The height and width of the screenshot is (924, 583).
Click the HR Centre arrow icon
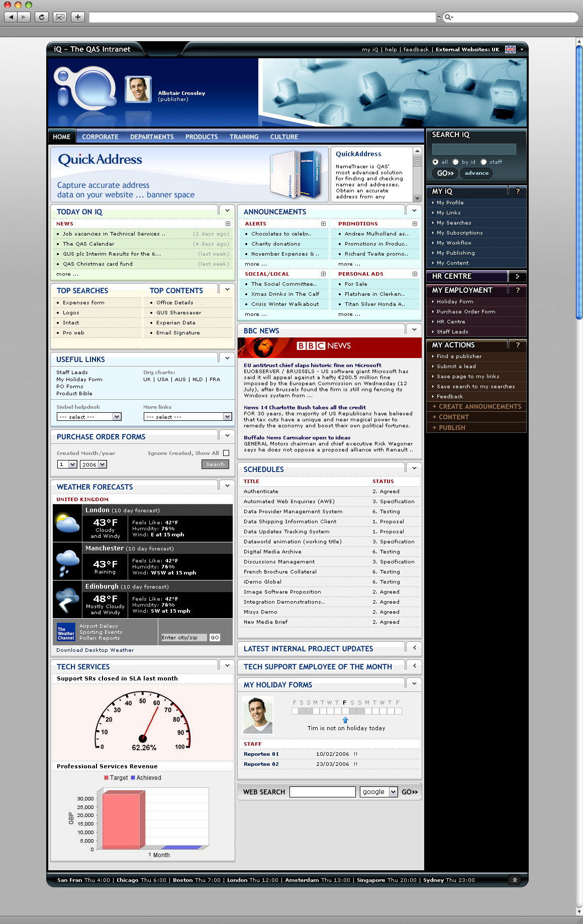pos(517,276)
